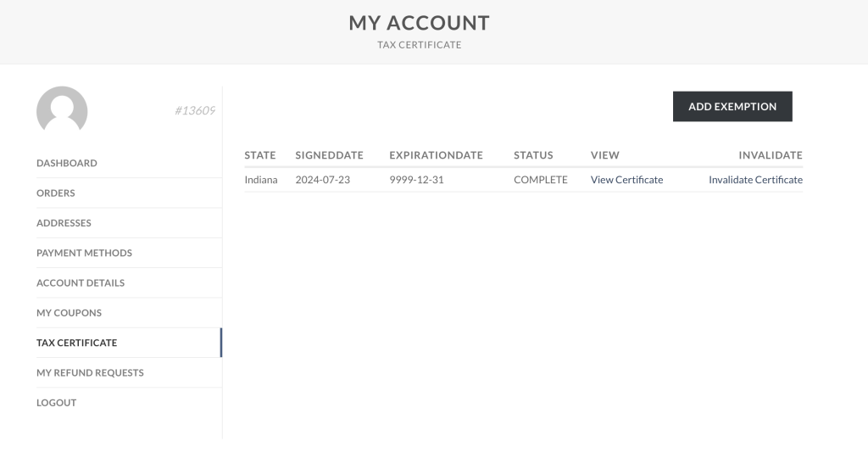Go to Orders in the sidebar
868x458 pixels.
pyautogui.click(x=56, y=193)
